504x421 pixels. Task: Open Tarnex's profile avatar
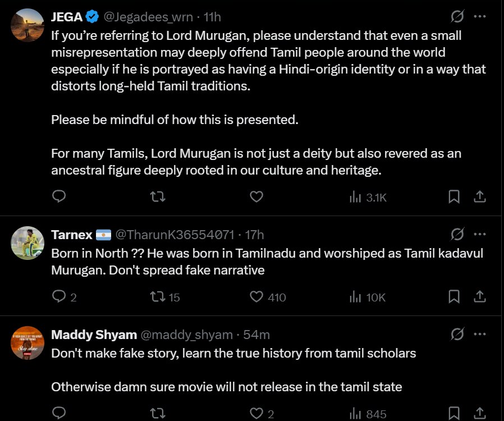click(28, 243)
